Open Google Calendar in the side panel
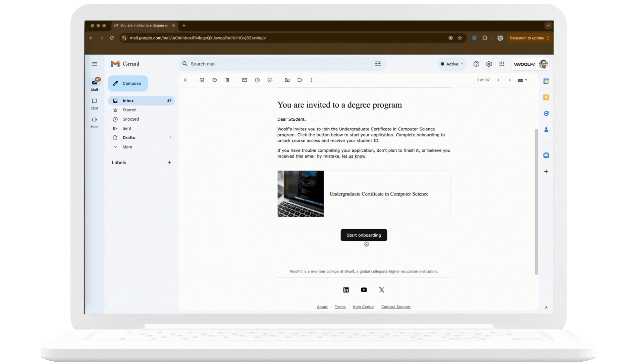 pyautogui.click(x=546, y=81)
